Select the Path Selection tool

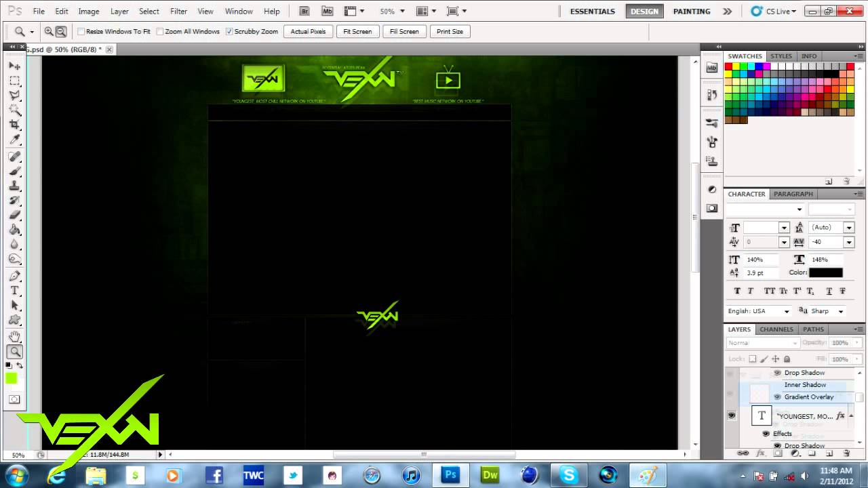coord(14,306)
